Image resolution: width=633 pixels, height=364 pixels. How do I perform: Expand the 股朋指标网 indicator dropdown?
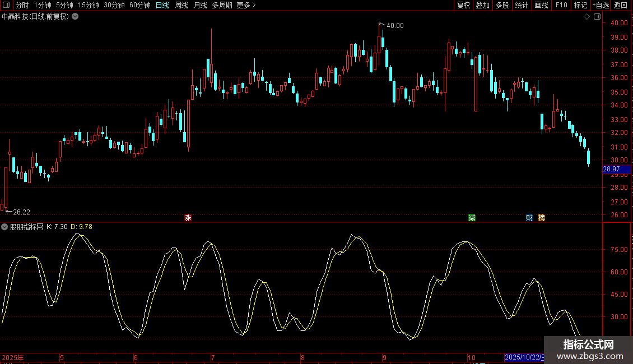5,227
